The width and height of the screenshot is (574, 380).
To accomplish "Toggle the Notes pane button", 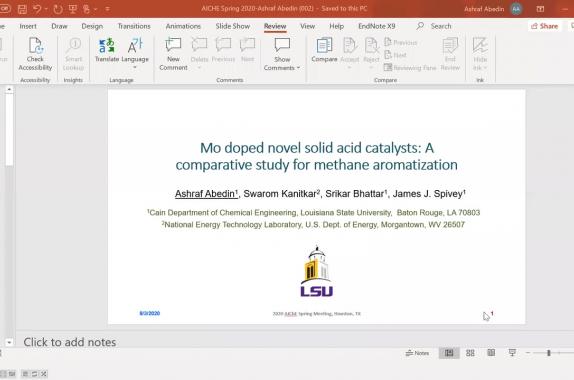I will [417, 353].
